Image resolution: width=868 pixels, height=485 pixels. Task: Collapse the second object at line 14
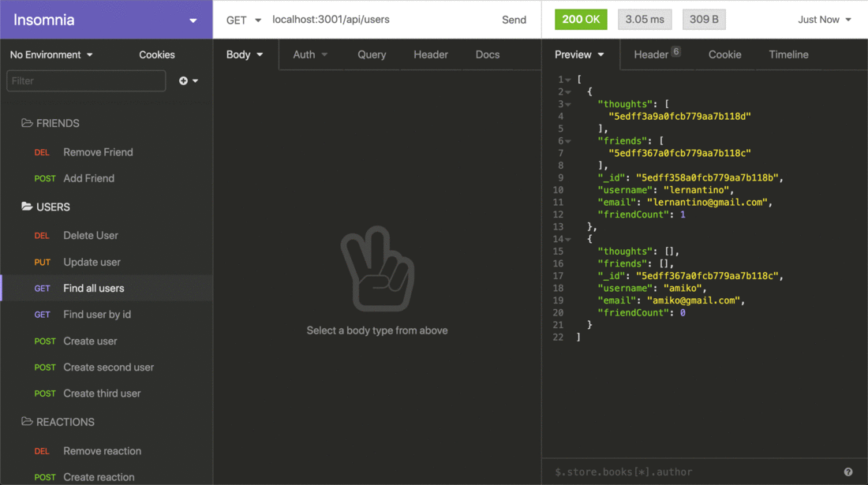click(x=568, y=240)
